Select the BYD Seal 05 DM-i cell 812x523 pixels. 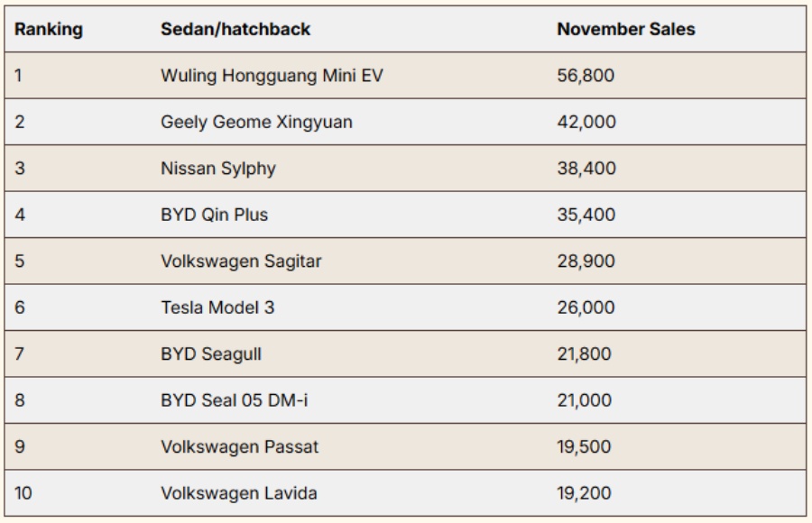coord(234,400)
